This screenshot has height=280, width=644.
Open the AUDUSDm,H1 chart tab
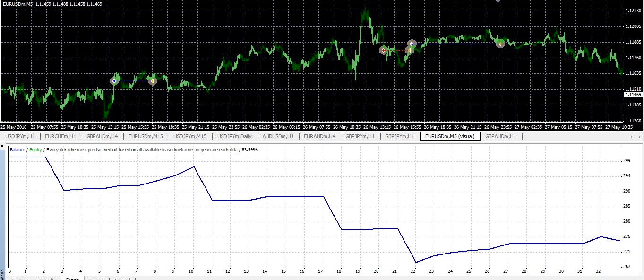[x=278, y=136]
